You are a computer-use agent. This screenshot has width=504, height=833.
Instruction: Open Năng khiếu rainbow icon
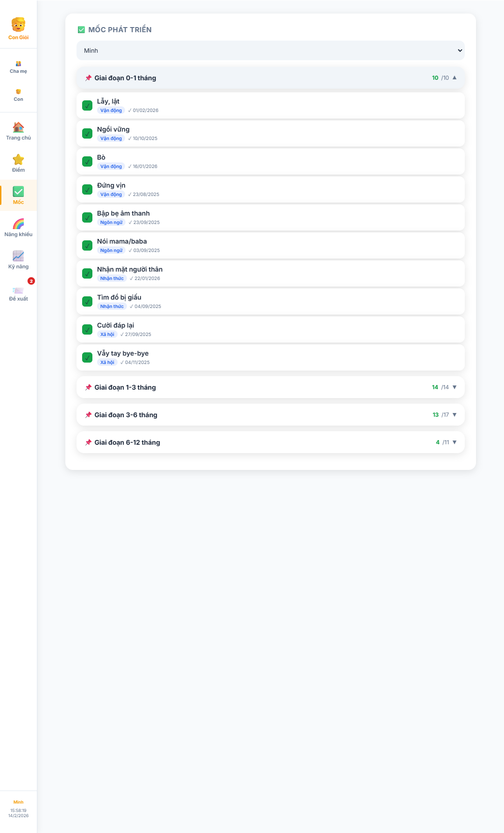18,224
